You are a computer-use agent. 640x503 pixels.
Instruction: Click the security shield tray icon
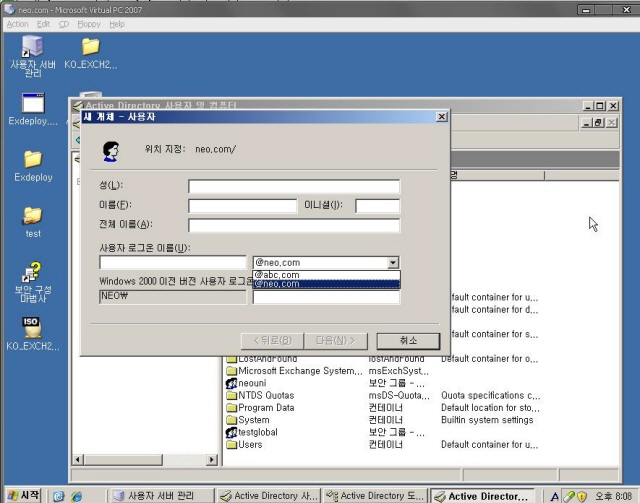coord(582,496)
